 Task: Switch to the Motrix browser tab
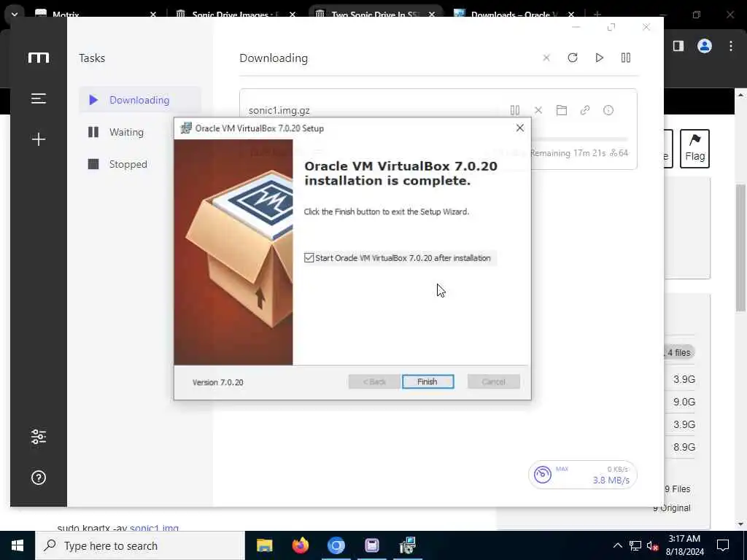(x=96, y=15)
